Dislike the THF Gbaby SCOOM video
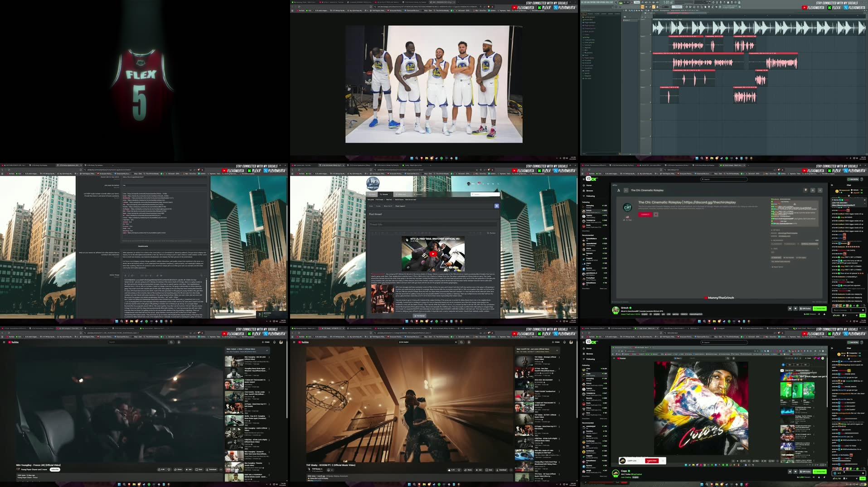The width and height of the screenshot is (868, 487). pyautogui.click(x=459, y=470)
